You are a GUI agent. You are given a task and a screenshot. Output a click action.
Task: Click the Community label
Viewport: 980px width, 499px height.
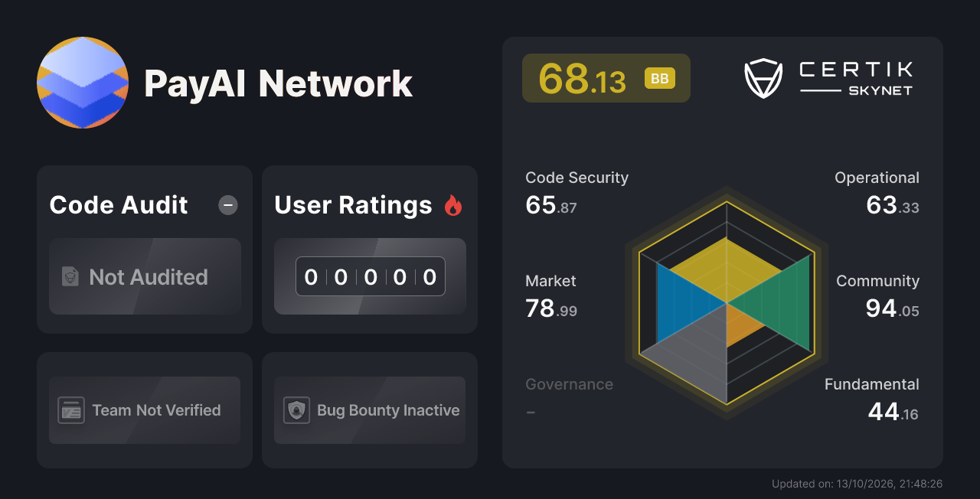tap(877, 281)
